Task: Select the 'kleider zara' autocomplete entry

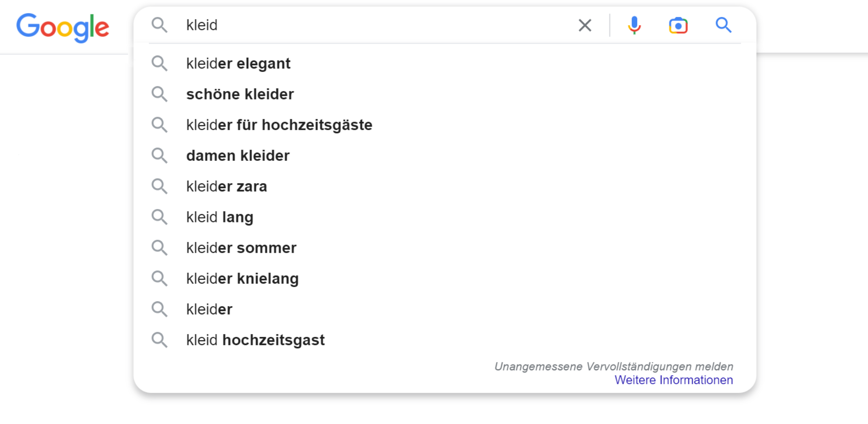Action: coord(227,186)
